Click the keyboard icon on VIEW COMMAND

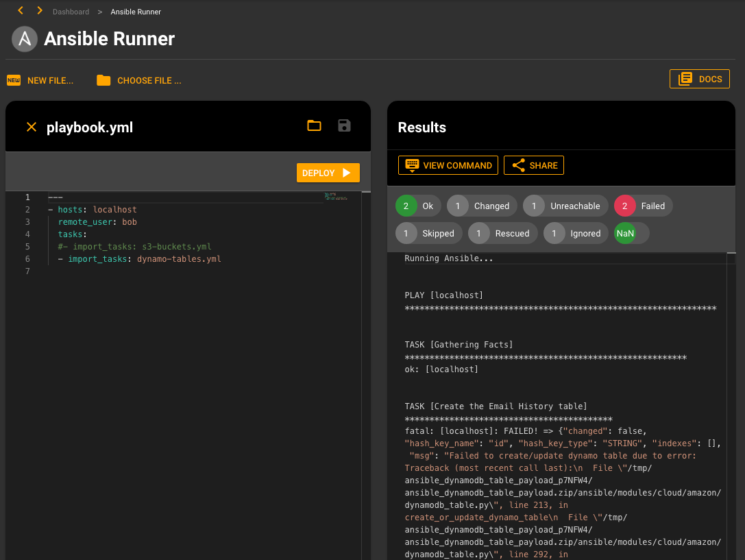(411, 165)
